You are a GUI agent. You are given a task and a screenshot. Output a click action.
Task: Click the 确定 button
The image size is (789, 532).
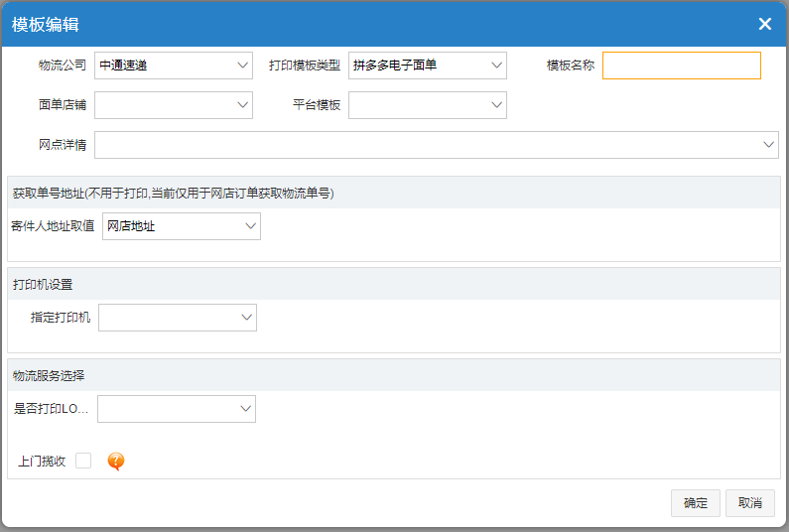point(696,503)
